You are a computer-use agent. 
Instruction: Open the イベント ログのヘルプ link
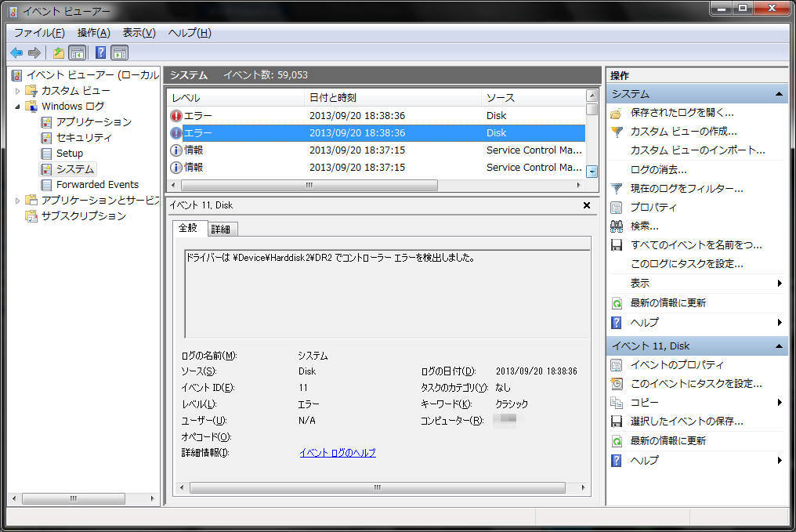click(338, 453)
